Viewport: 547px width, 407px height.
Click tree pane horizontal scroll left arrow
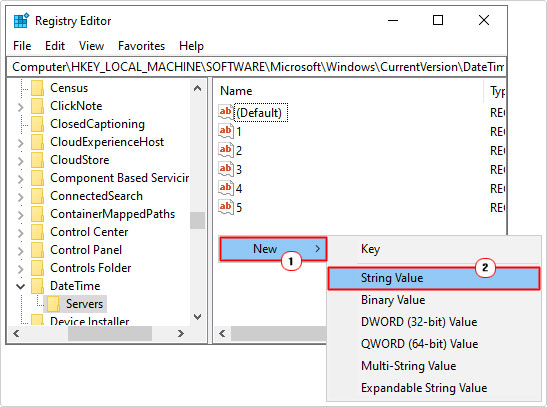point(16,334)
